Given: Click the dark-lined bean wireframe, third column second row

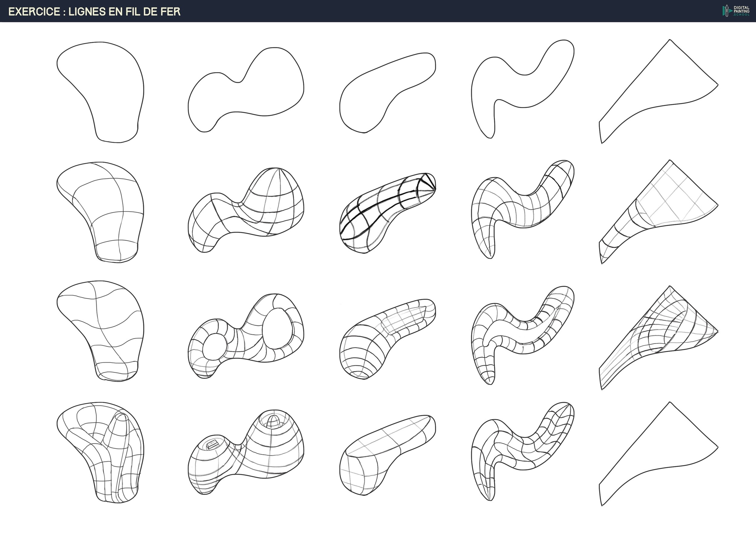Looking at the screenshot, I should tap(388, 213).
